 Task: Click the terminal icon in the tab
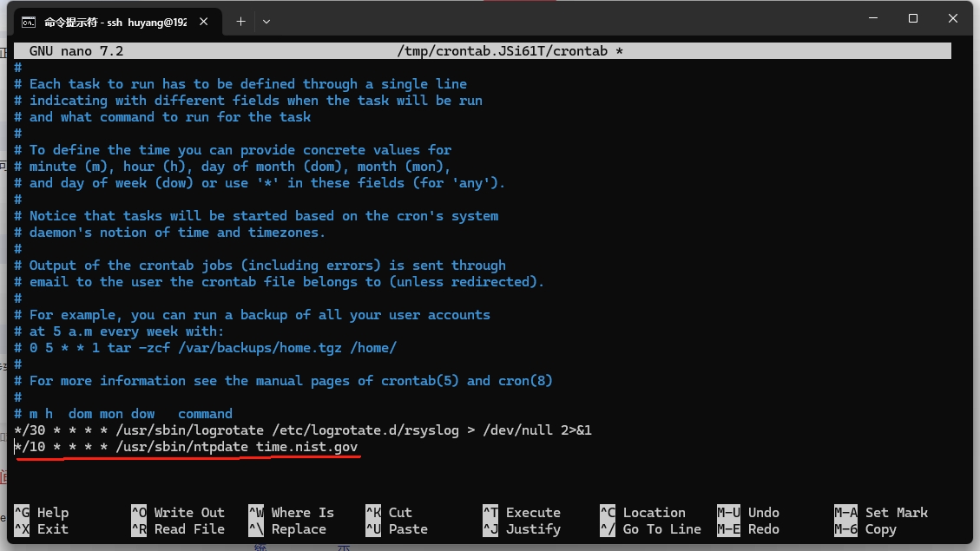coord(28,21)
